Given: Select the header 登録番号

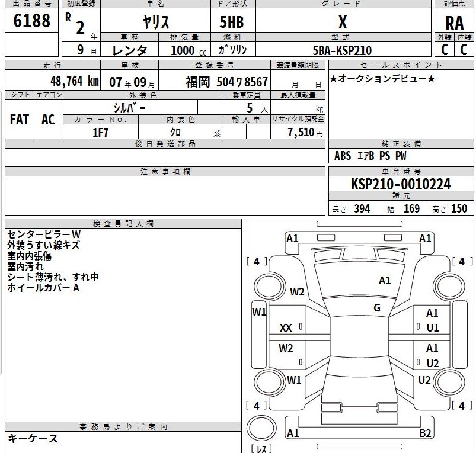Looking at the screenshot, I should click(x=215, y=65).
